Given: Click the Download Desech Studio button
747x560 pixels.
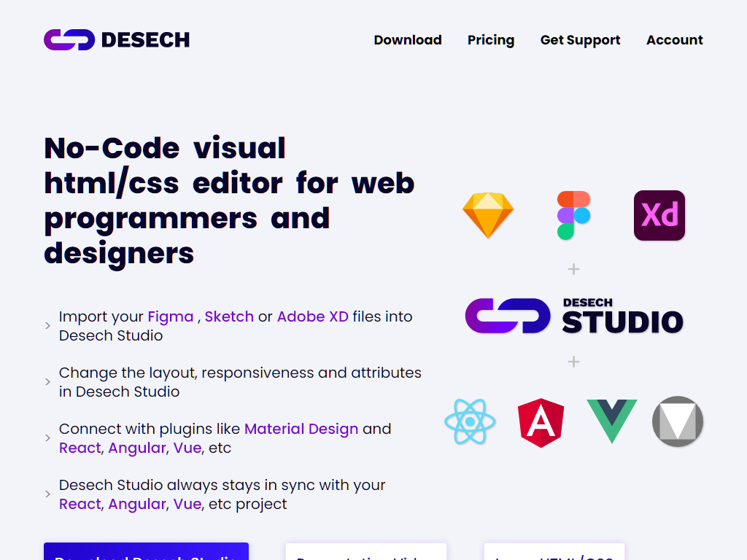Looking at the screenshot, I should tap(146, 551).
